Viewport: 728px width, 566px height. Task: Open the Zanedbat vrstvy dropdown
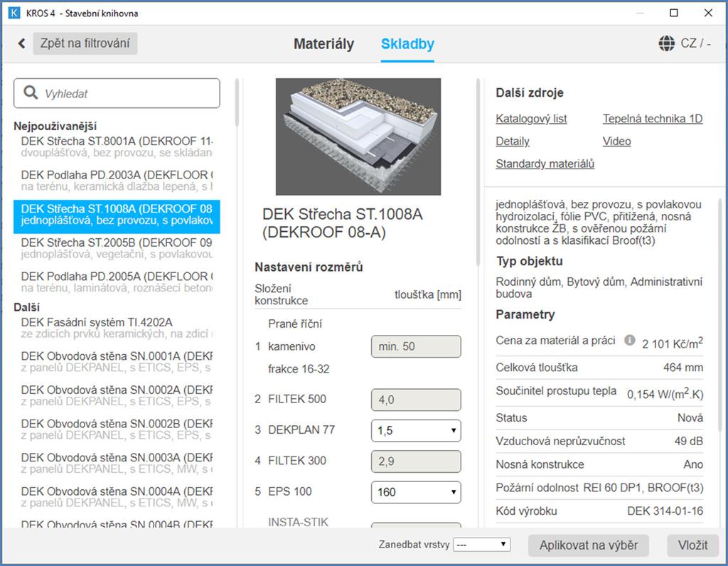point(481,545)
